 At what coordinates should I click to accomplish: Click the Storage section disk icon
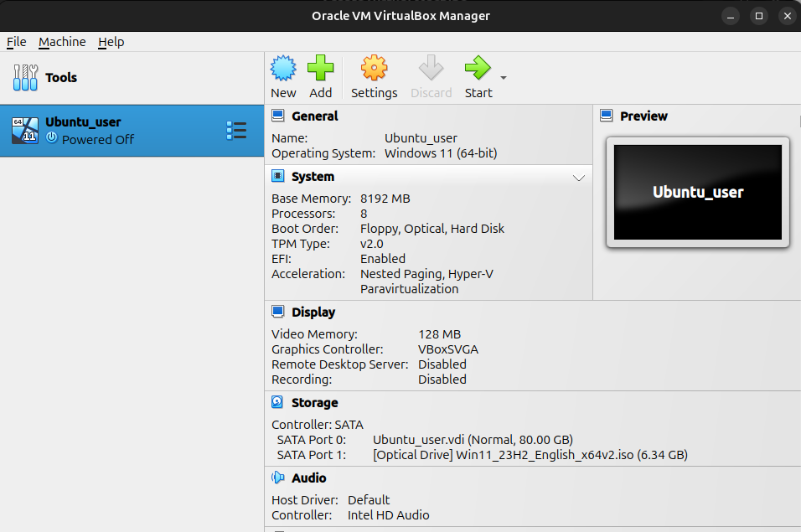click(277, 402)
